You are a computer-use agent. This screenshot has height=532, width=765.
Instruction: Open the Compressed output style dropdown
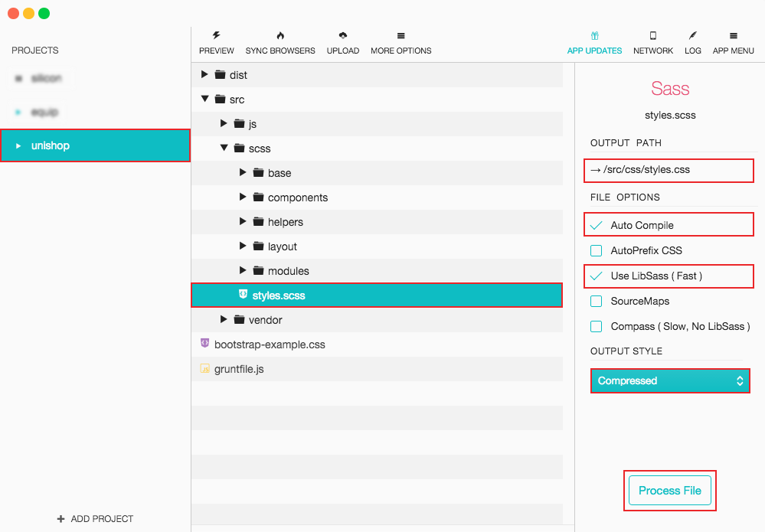click(x=669, y=381)
